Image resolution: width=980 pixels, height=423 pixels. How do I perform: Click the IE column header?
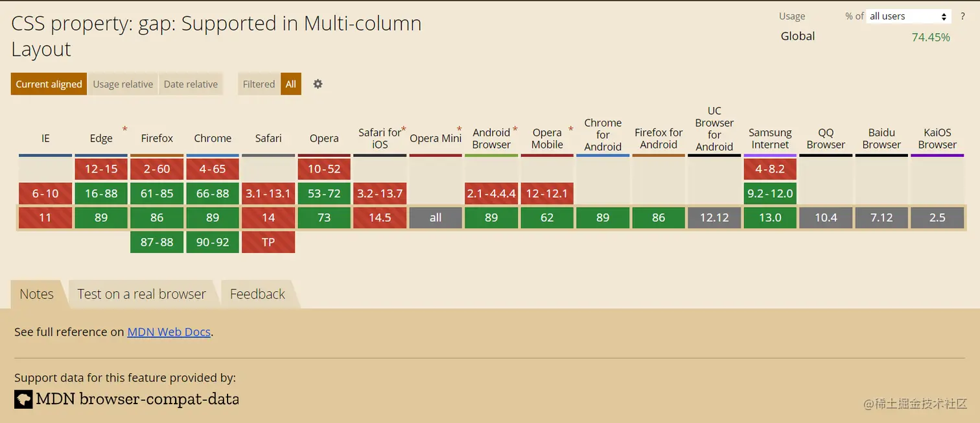[45, 138]
